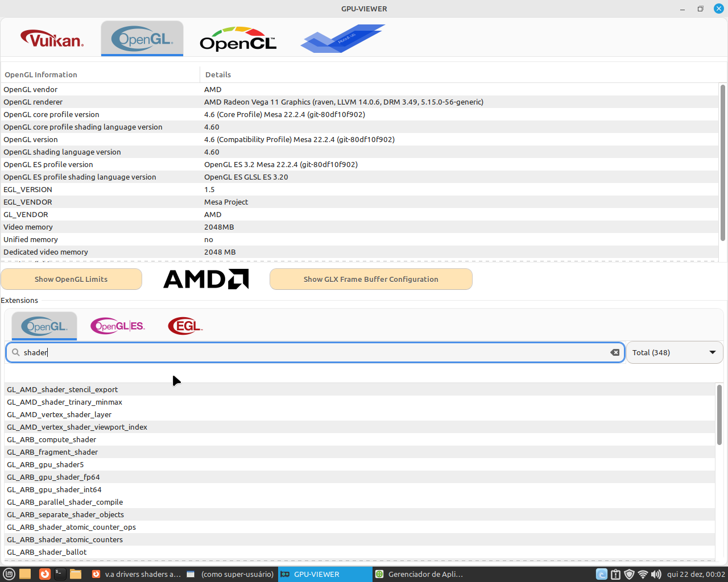Select GL_AMD_shader_trinary_minmax extension
Image resolution: width=728 pixels, height=582 pixels.
359,402
